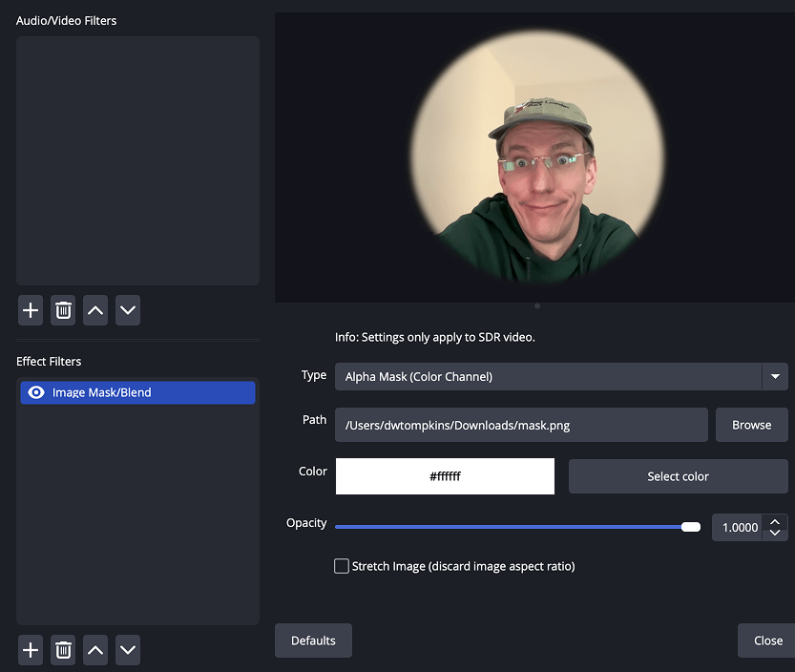Move audio/video filter up with arrow
Image resolution: width=795 pixels, height=672 pixels.
click(95, 310)
